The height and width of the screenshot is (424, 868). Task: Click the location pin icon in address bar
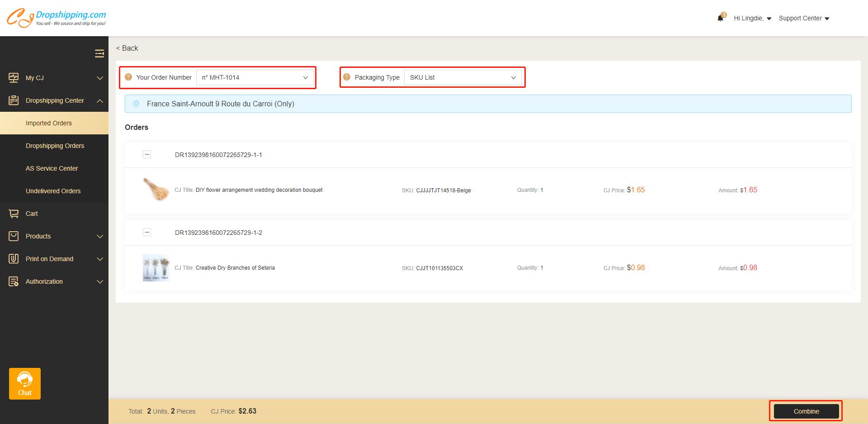(136, 104)
